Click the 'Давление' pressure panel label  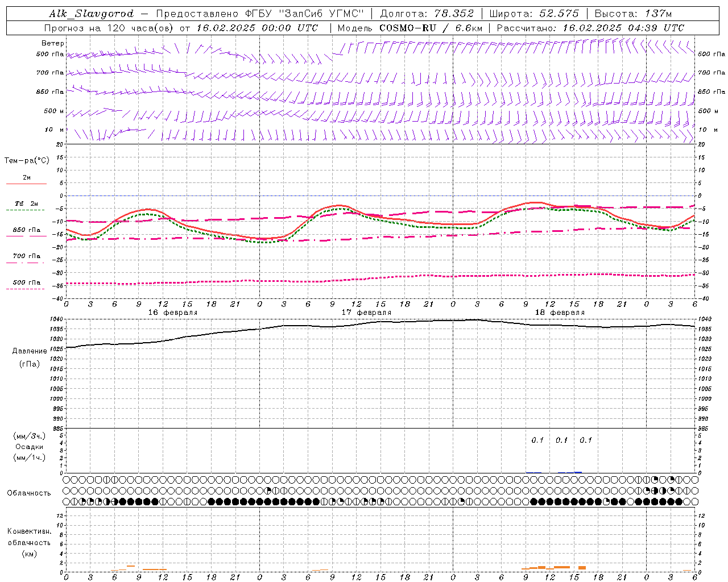pos(30,351)
